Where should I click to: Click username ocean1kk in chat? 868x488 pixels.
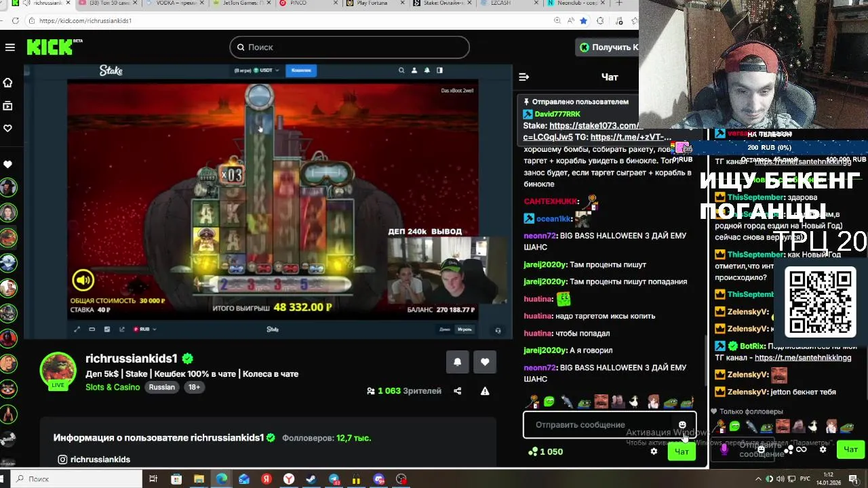(554, 219)
